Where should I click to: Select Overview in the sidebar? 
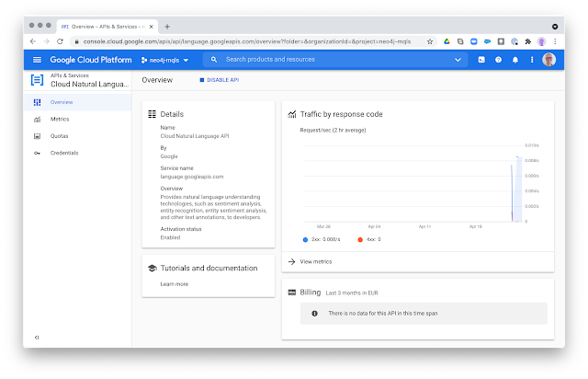tap(77, 102)
